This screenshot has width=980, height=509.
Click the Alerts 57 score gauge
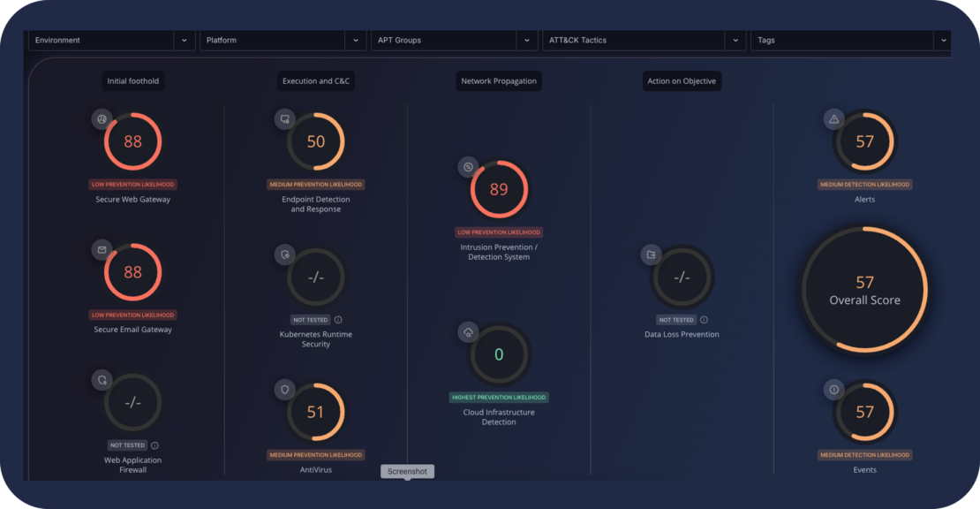pyautogui.click(x=865, y=141)
